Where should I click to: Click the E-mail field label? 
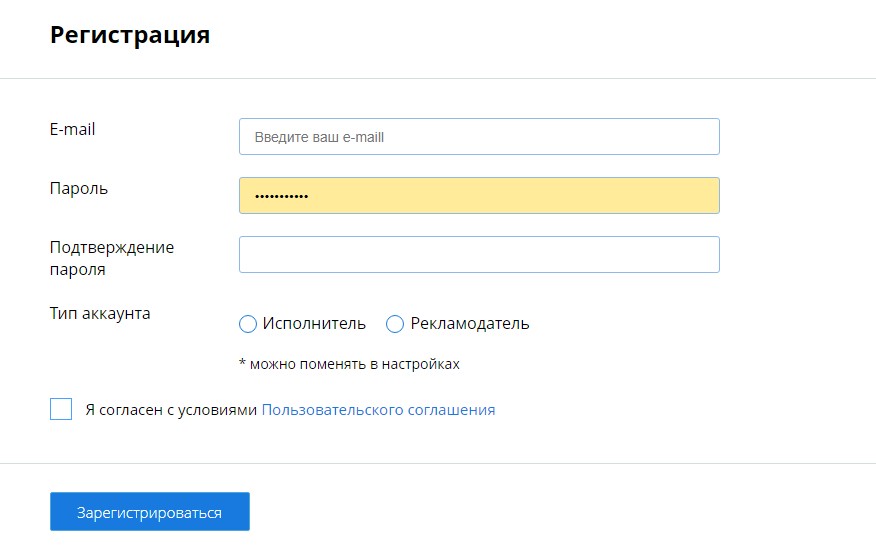click(x=72, y=129)
